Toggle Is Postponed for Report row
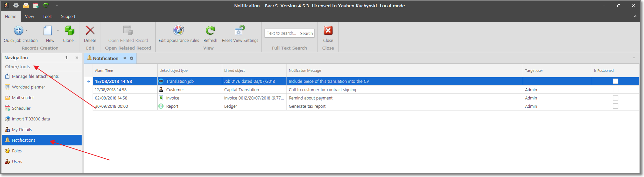Image resolution: width=644 pixels, height=177 pixels. (616, 106)
